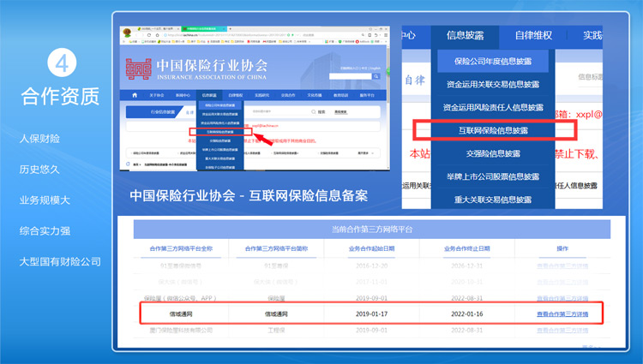Click 自律维权 tab in the enlarged menu
The height and width of the screenshot is (364, 643).
[x=533, y=36]
